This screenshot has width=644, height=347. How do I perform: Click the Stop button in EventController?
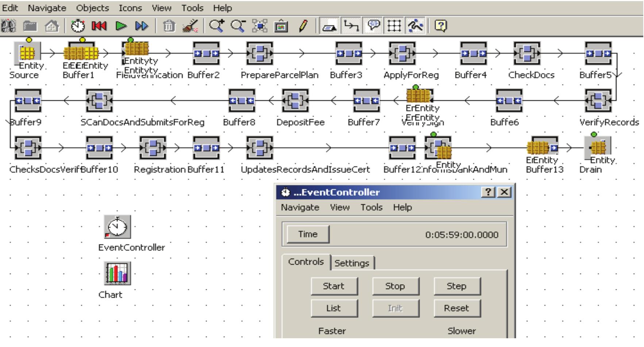click(395, 286)
